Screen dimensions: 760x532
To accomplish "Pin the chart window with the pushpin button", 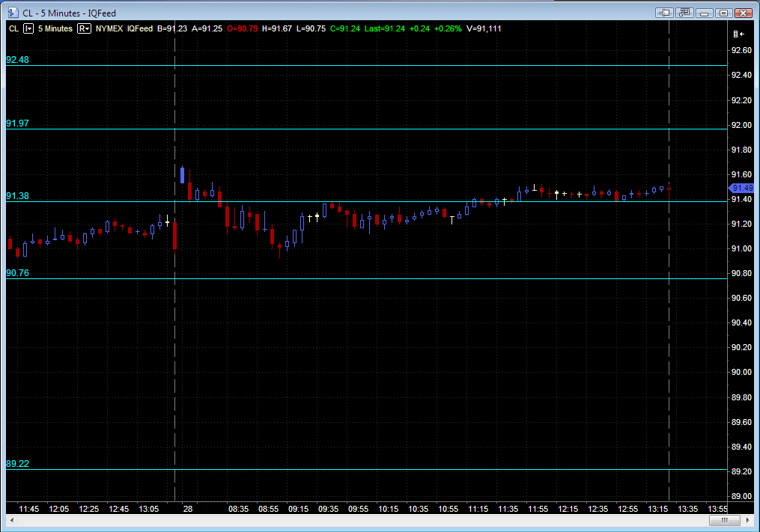I will pyautogui.click(x=664, y=13).
